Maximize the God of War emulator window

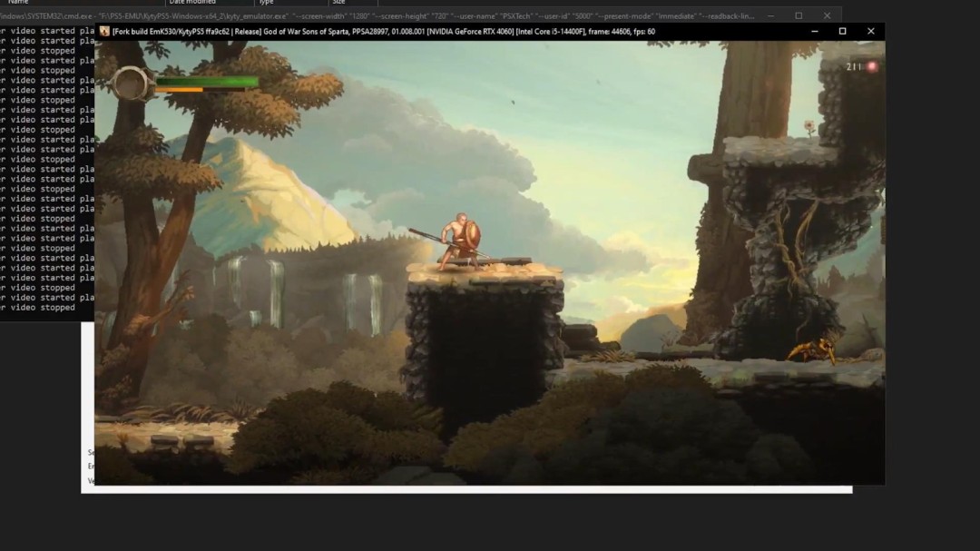pyautogui.click(x=842, y=31)
